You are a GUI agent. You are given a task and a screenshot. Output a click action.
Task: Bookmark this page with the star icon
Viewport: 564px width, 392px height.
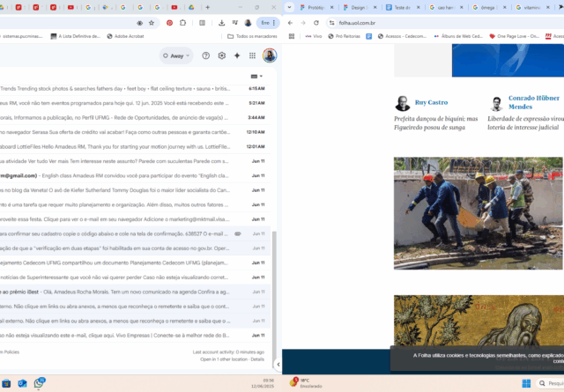pos(152,23)
